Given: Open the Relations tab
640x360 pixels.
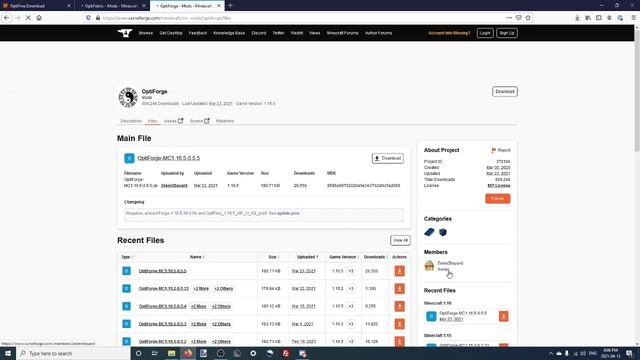Looking at the screenshot, I should tap(225, 121).
